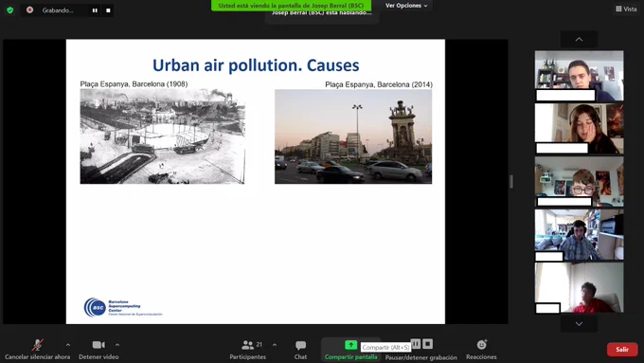Screen dimensions: 644x363
Task: Leave the meeting with Salir
Action: [622, 349]
